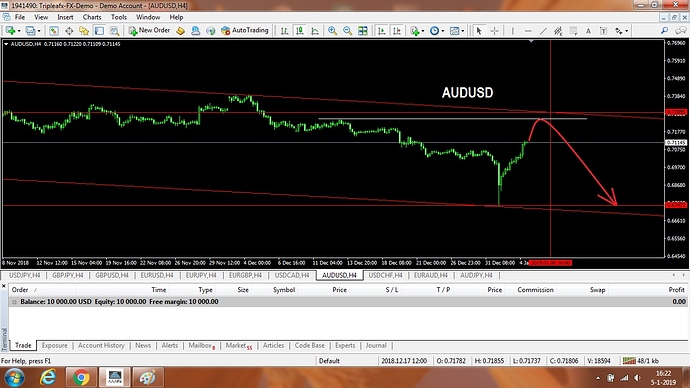Switch to the EURUSD,H4 chart tab
Screen dimensions: 690x388
157,275
